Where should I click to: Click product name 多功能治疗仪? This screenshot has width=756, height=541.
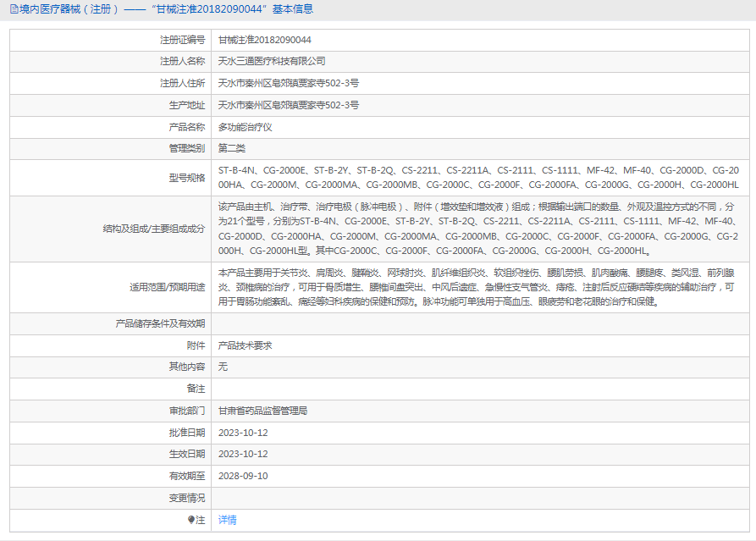click(245, 127)
